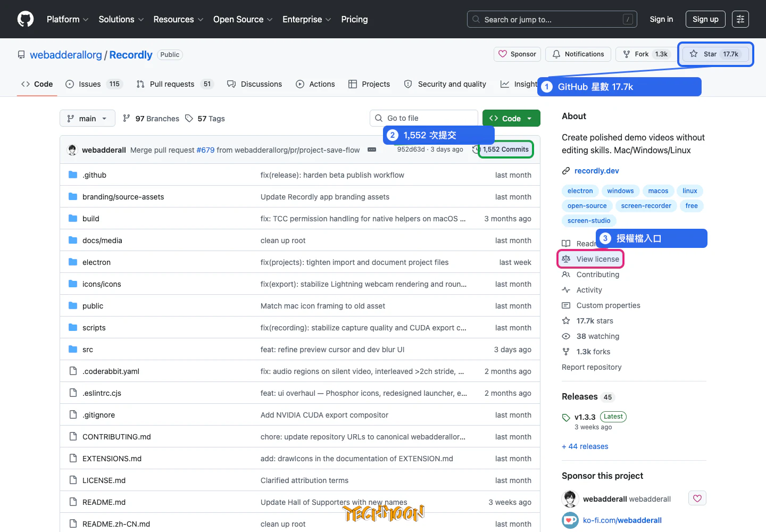The height and width of the screenshot is (532, 766).
Task: Open the GitHub logo homepage icon
Action: (26, 19)
